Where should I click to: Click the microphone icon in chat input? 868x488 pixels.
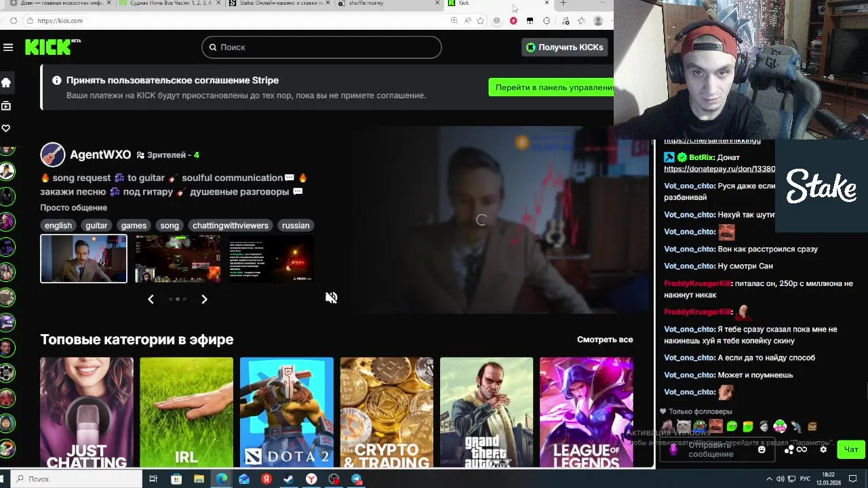point(673,449)
